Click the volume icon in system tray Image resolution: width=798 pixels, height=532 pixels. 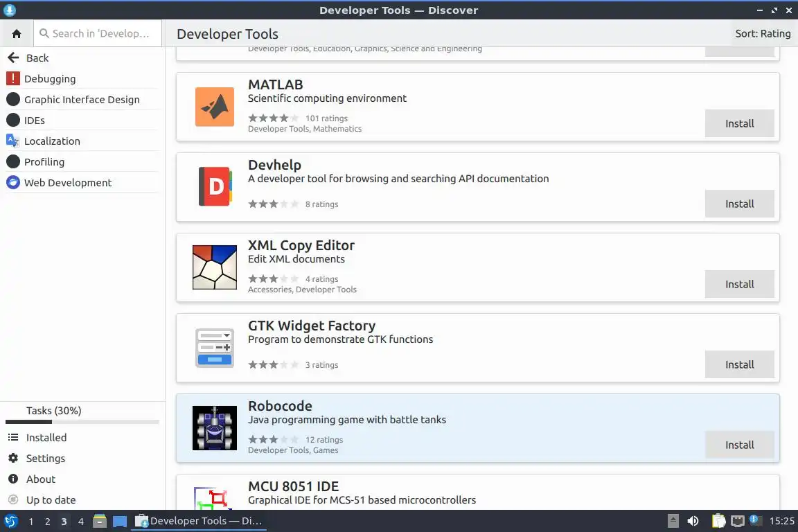(693, 521)
